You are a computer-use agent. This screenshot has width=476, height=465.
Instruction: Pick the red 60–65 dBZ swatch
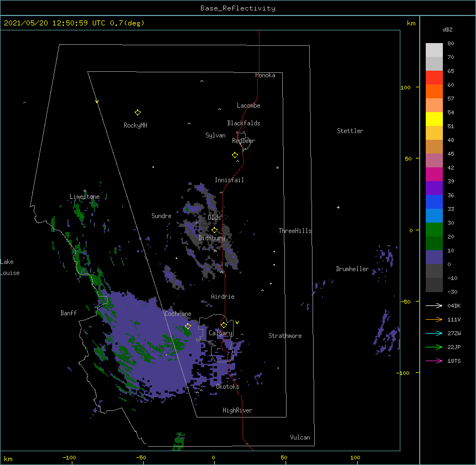coord(434,77)
